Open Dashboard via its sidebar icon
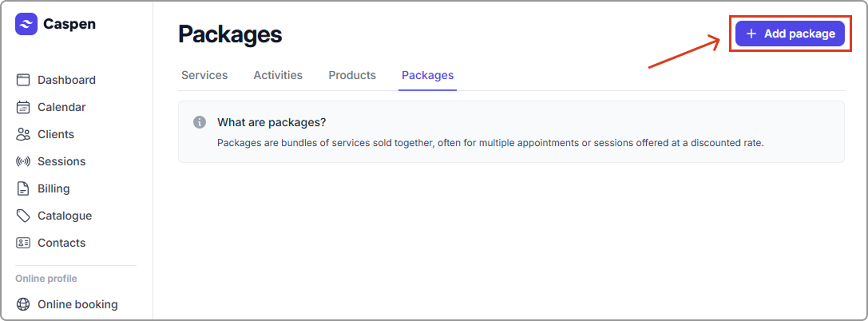The width and height of the screenshot is (868, 321). coord(23,80)
